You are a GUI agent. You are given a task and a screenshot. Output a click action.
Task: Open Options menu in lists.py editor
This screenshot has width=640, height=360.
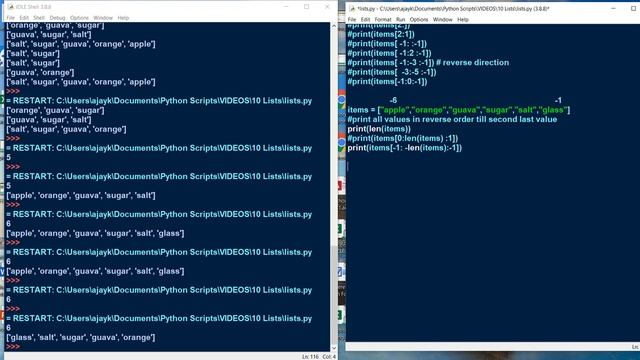(x=419, y=20)
